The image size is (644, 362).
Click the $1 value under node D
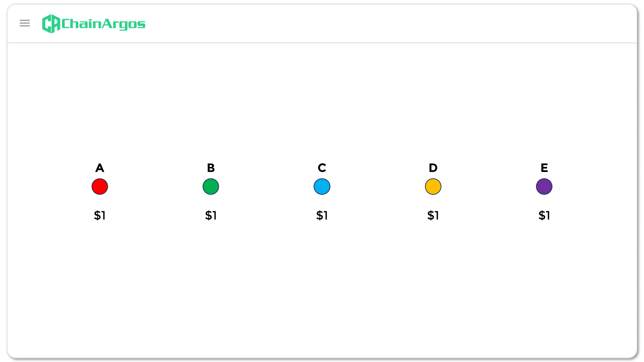[x=433, y=215]
